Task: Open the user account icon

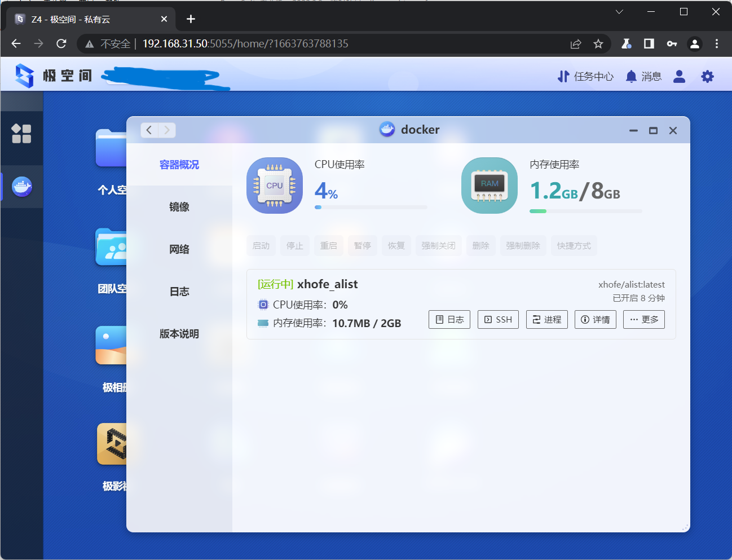Action: [679, 76]
